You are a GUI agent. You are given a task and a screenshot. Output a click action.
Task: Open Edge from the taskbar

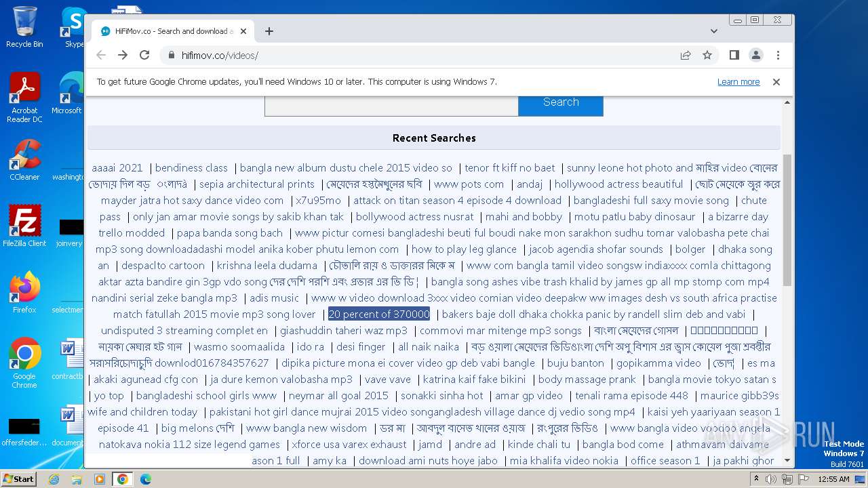[x=146, y=479]
